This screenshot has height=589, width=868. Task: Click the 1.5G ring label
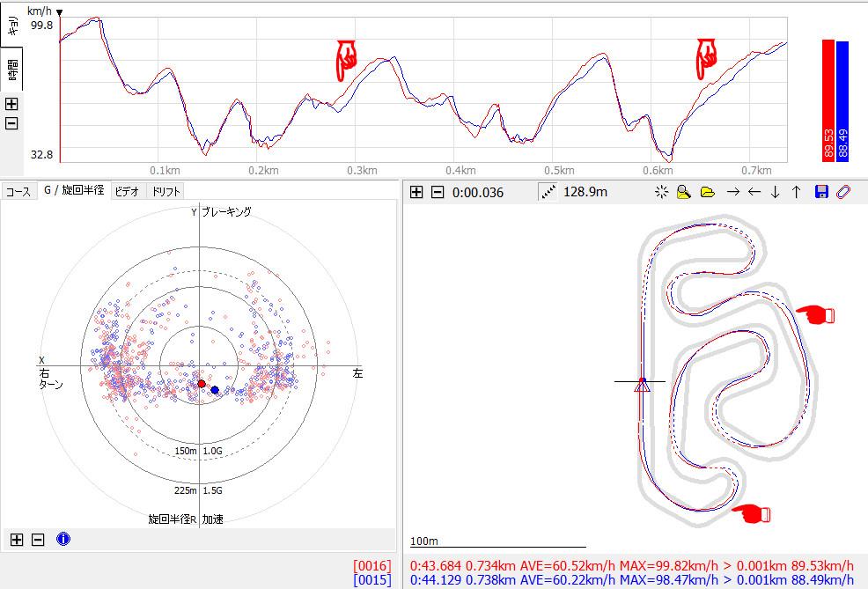tap(212, 490)
